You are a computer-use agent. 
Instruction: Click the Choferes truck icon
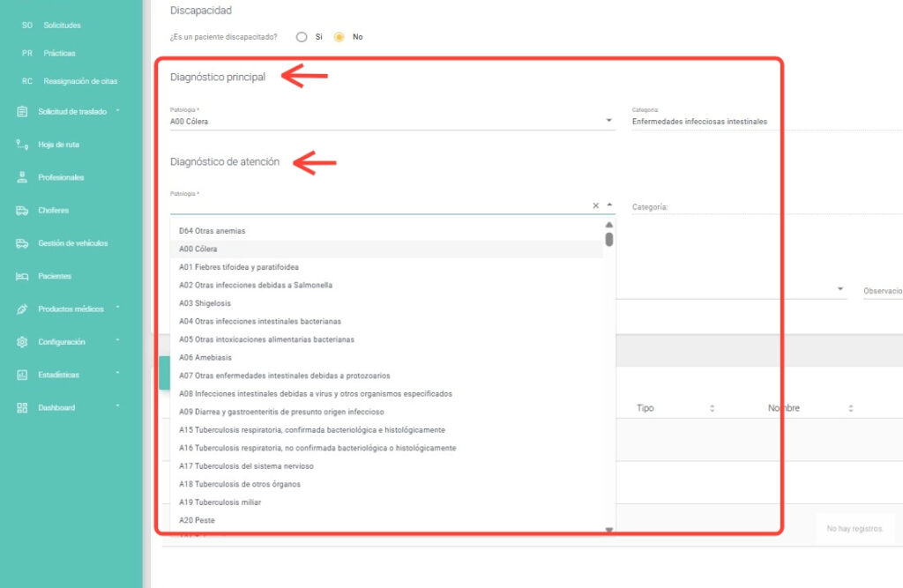(x=22, y=211)
